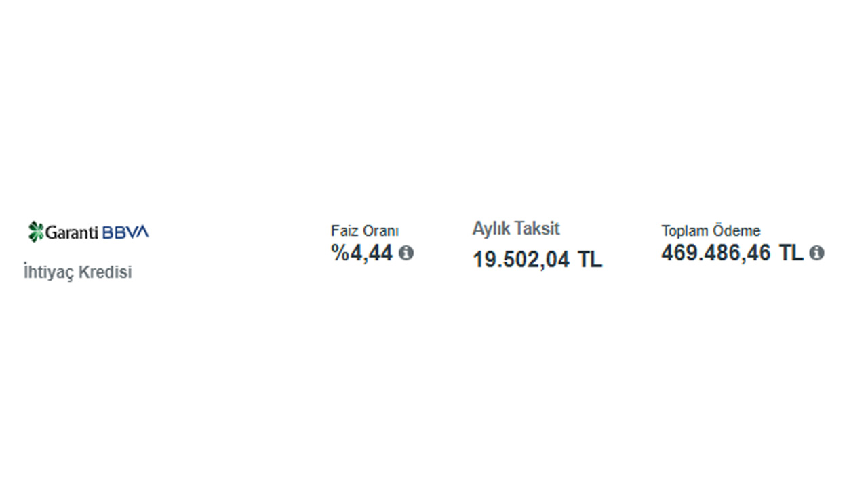Viewport: 868px width, 488px height.
Task: Click the Faiz Oranı label
Action: 365,230
